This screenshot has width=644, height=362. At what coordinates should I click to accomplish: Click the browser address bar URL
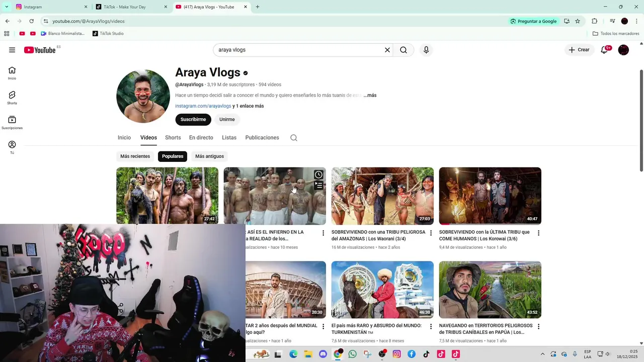pyautogui.click(x=89, y=21)
